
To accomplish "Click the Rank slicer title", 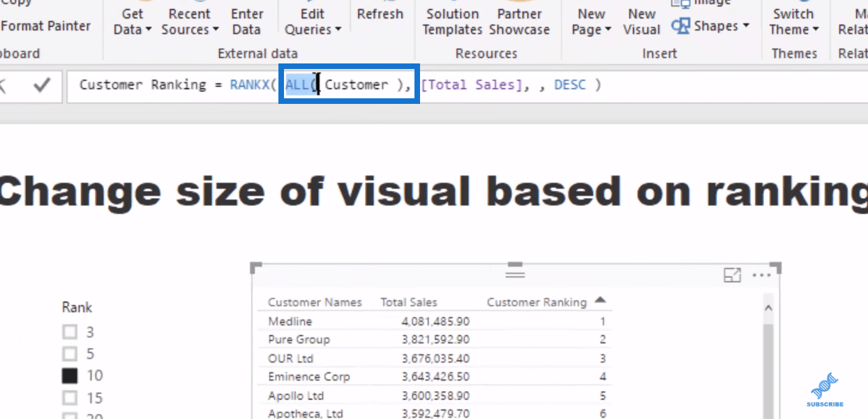I will point(77,307).
